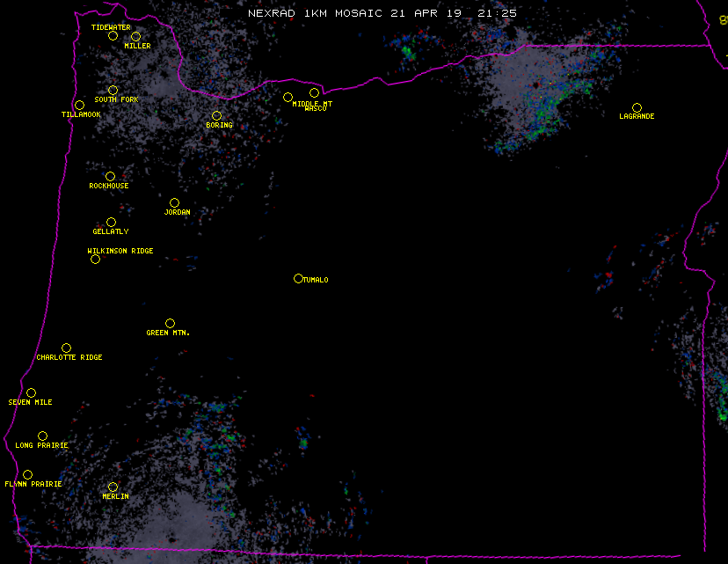Click the Merlin station circle marker
This screenshot has width=728, height=564.
click(113, 487)
